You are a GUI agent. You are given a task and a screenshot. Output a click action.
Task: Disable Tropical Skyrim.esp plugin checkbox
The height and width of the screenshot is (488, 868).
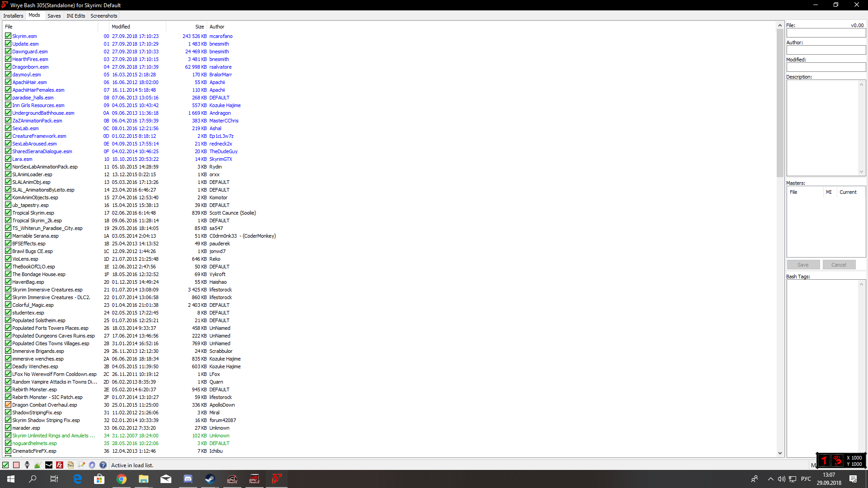[8, 213]
